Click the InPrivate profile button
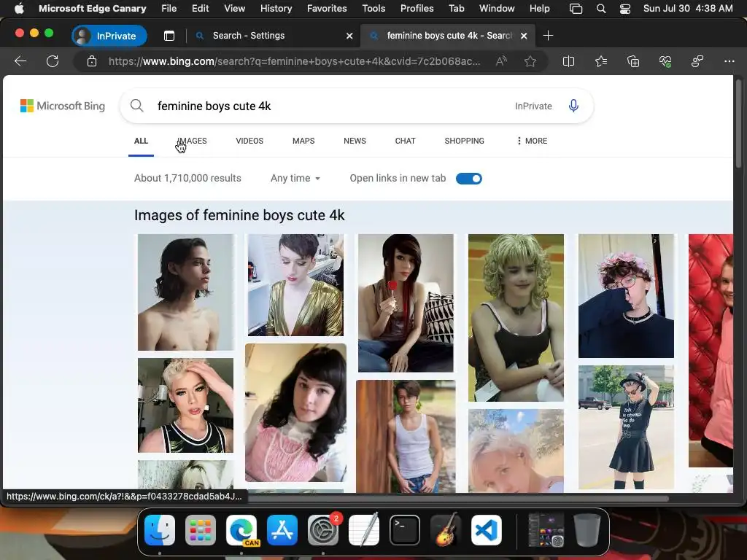The width and height of the screenshot is (747, 560). pos(109,36)
